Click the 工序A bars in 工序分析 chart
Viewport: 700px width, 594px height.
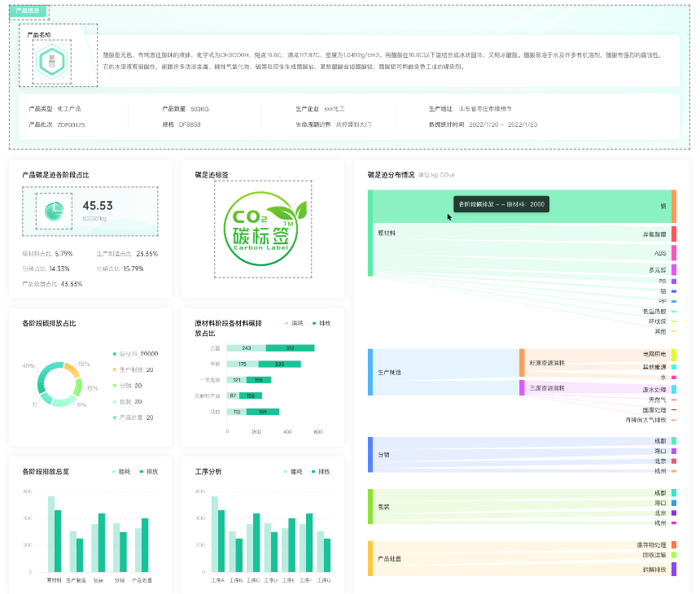point(217,533)
